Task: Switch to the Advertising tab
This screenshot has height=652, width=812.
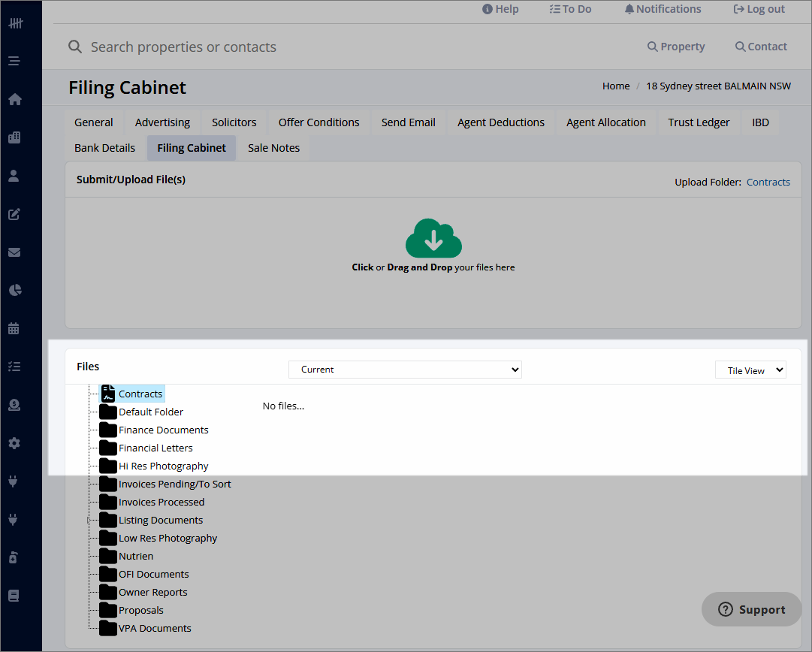Action: 162,122
